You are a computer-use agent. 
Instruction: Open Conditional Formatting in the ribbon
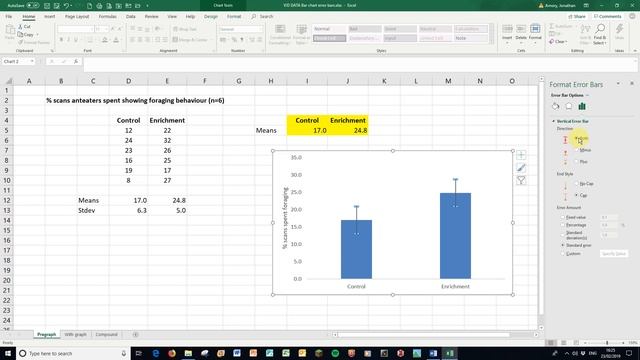[280, 34]
